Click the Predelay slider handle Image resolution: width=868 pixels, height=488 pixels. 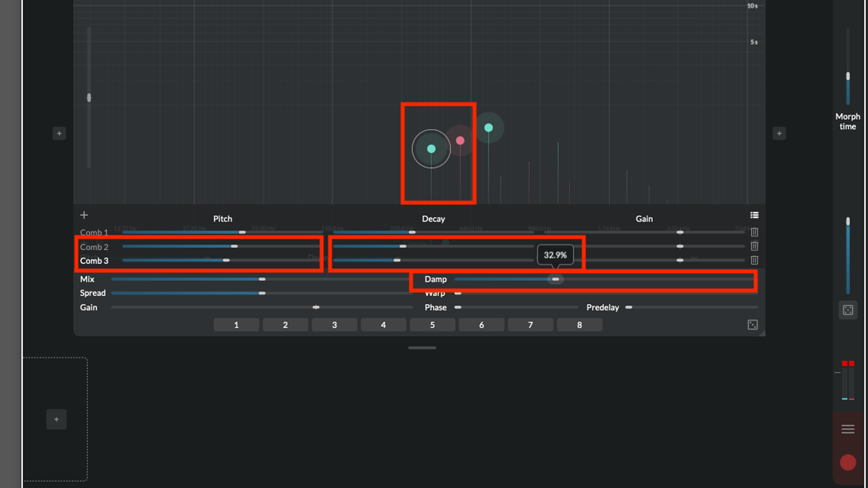point(629,307)
